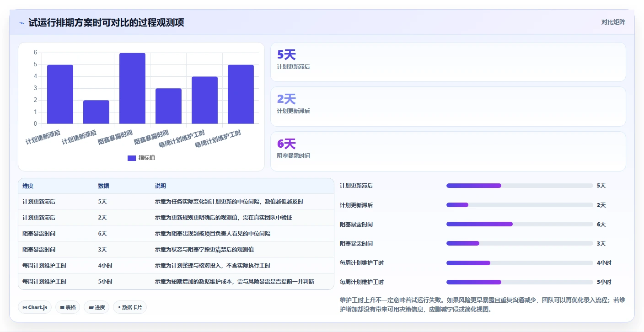The height and width of the screenshot is (332, 644).
Task: Click the footer note beginning 维护工时上升不一定意味着
Action: [x=483, y=305]
